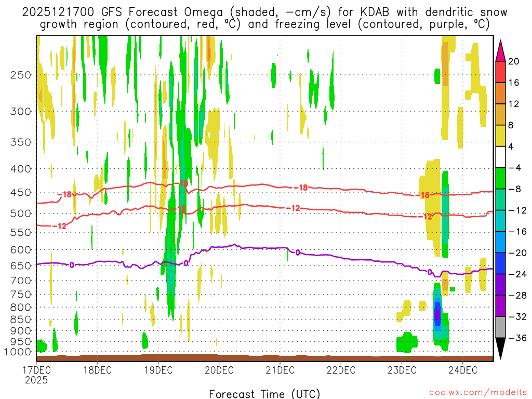Click the 700 pressure level label
The height and width of the screenshot is (399, 532).
pyautogui.click(x=21, y=281)
